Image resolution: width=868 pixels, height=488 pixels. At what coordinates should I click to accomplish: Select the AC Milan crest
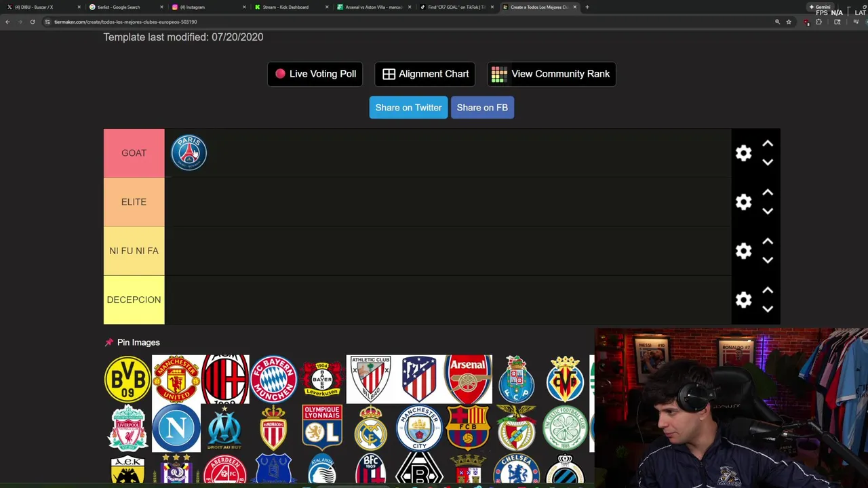(x=225, y=379)
